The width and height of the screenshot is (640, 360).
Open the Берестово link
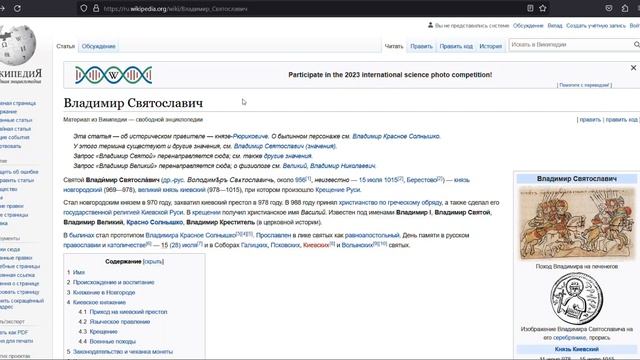tap(422, 180)
